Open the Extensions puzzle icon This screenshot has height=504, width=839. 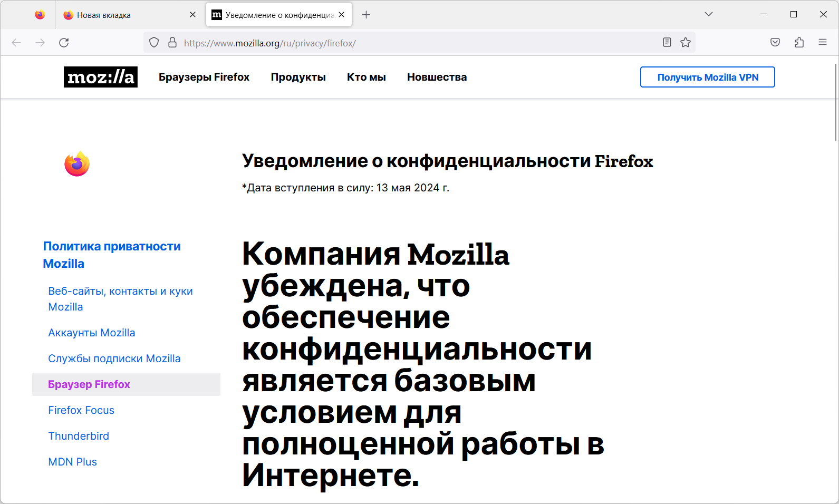coord(799,43)
